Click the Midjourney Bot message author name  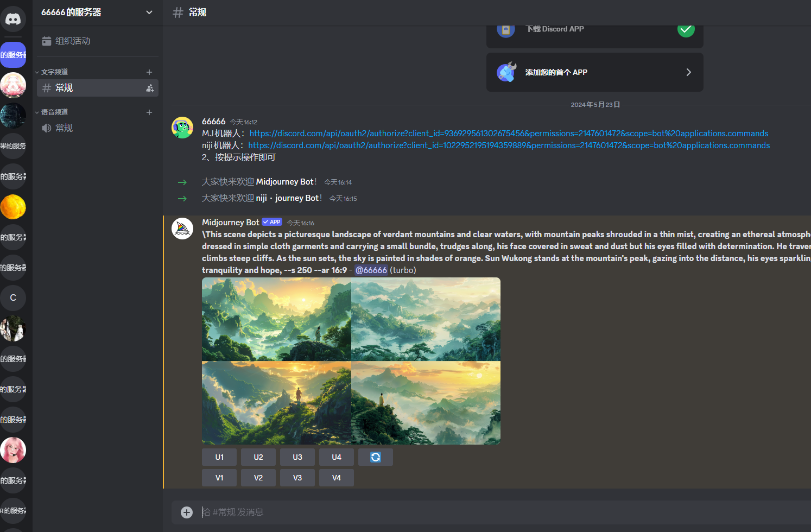click(231, 223)
